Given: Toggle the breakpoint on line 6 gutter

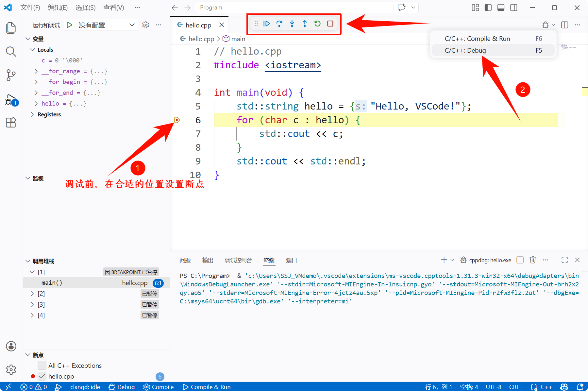Looking at the screenshot, I should pyautogui.click(x=177, y=120).
